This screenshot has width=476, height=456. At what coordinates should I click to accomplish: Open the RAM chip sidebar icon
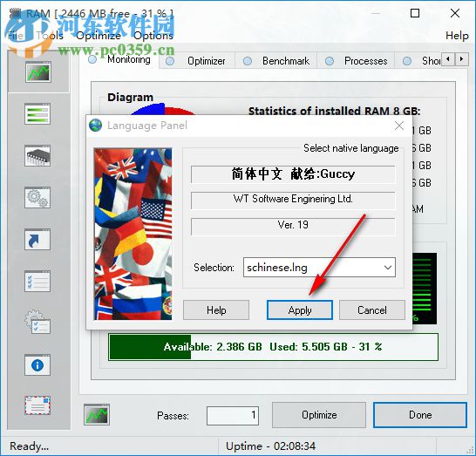(x=37, y=155)
